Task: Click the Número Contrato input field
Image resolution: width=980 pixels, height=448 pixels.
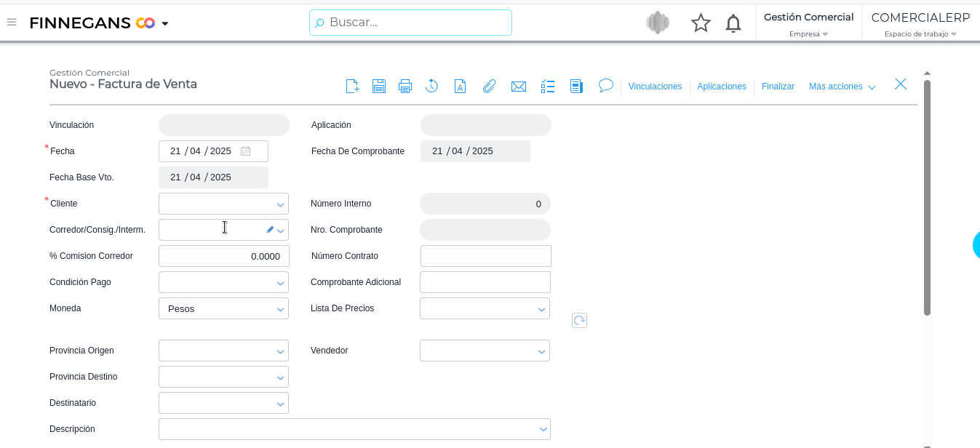Action: 485,256
